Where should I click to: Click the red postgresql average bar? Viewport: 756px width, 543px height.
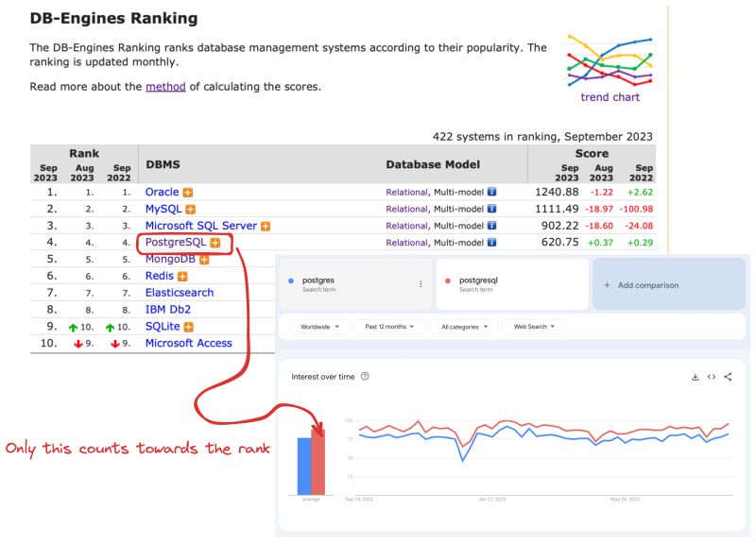pos(318,462)
